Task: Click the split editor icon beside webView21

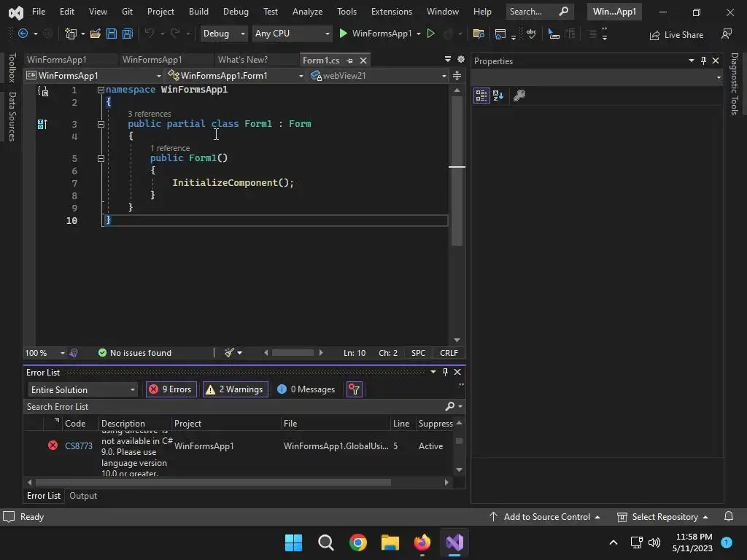Action: tap(457, 76)
